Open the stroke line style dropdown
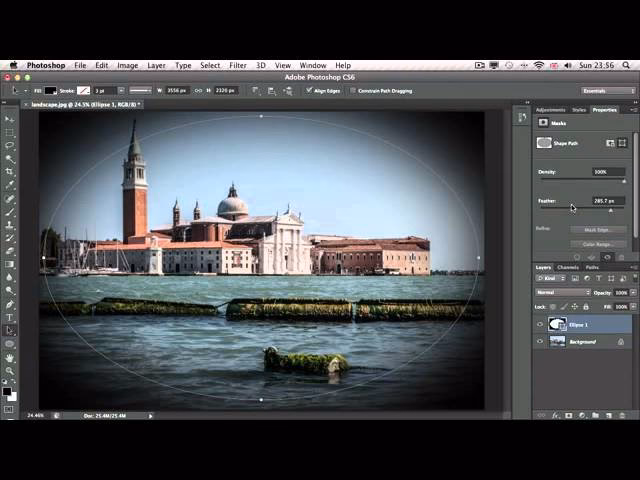The height and width of the screenshot is (480, 640). pyautogui.click(x=140, y=91)
